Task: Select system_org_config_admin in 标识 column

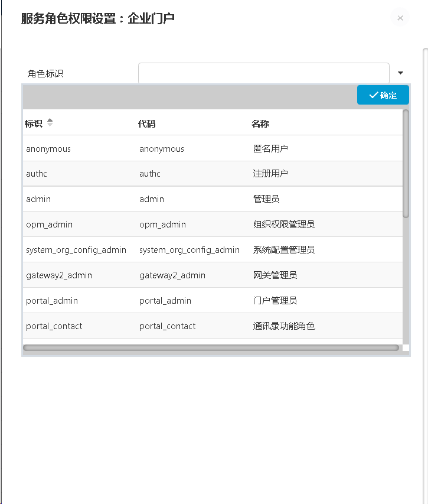Action: pos(76,250)
